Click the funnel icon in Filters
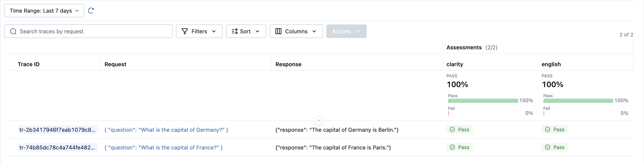The height and width of the screenshot is (164, 644). [x=185, y=31]
